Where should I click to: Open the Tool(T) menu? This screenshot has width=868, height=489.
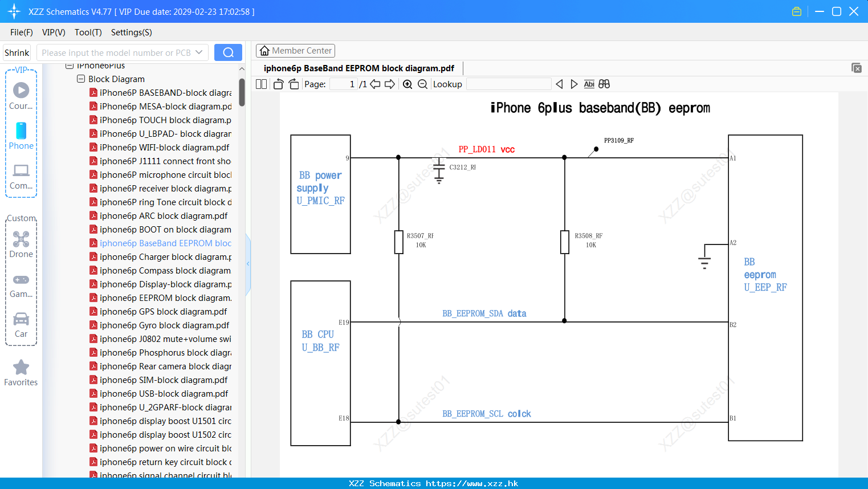88,32
